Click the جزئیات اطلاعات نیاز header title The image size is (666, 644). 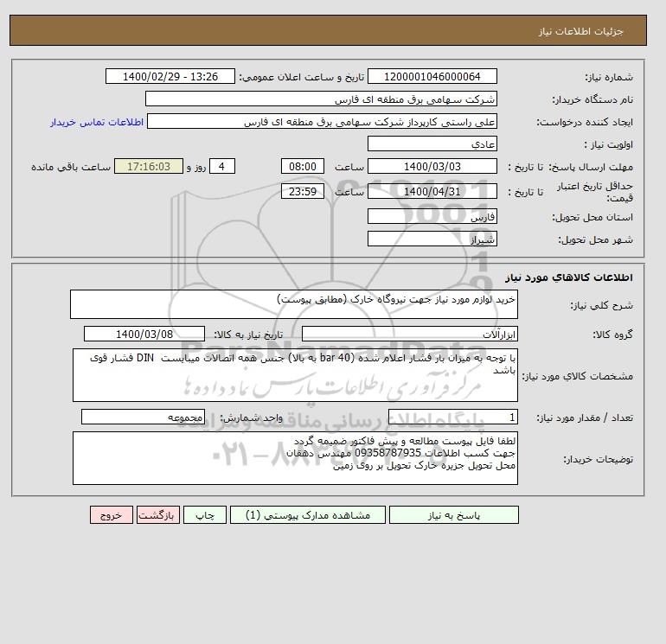(580, 31)
